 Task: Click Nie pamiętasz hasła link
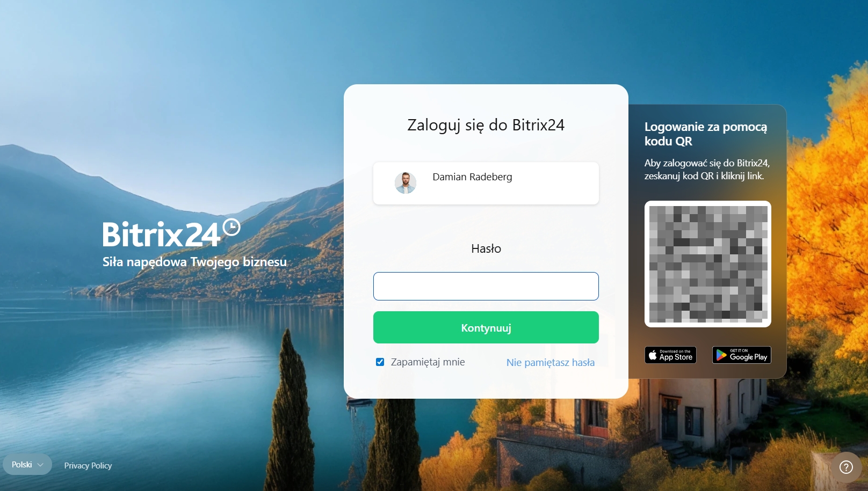[551, 362]
